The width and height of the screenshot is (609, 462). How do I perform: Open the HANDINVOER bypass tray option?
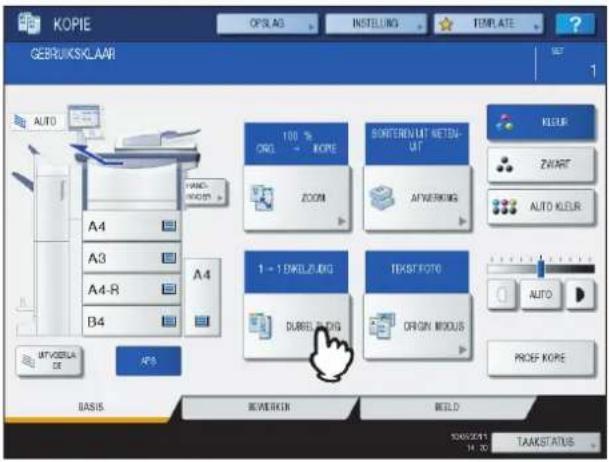[x=206, y=192]
